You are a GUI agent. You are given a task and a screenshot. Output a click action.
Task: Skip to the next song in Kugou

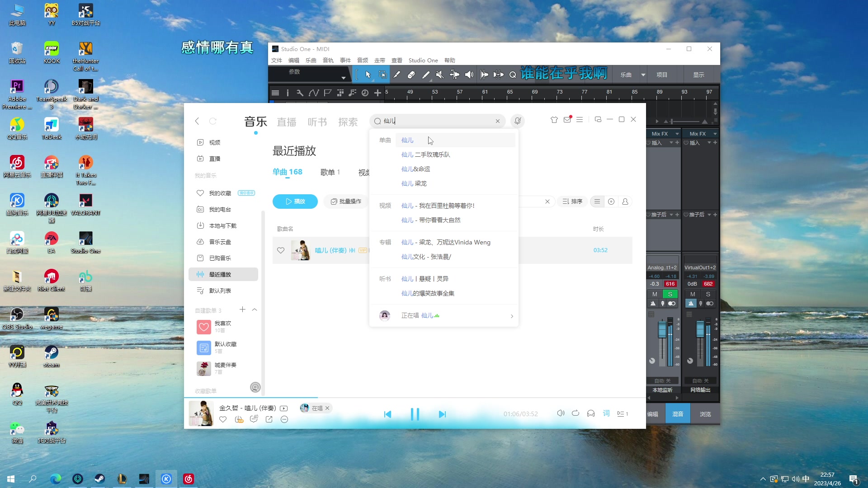click(442, 414)
